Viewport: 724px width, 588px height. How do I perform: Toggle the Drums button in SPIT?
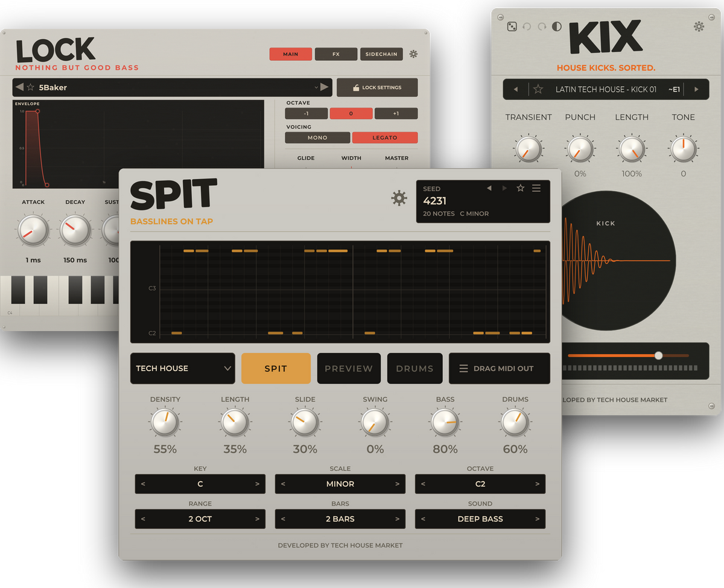click(415, 368)
